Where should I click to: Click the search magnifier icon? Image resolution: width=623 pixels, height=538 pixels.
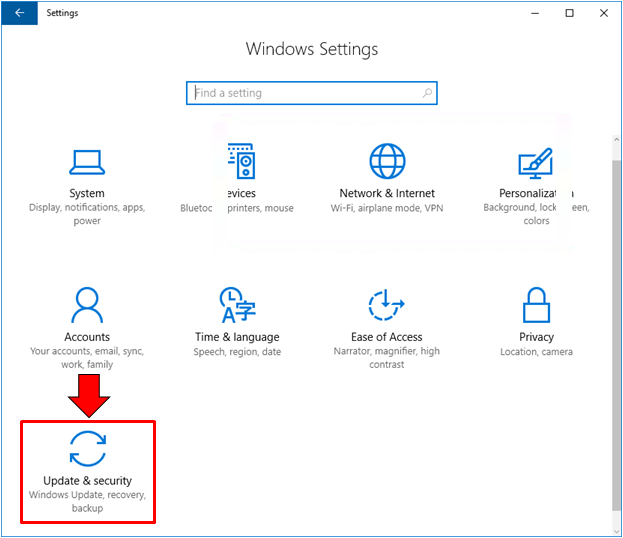tap(427, 93)
